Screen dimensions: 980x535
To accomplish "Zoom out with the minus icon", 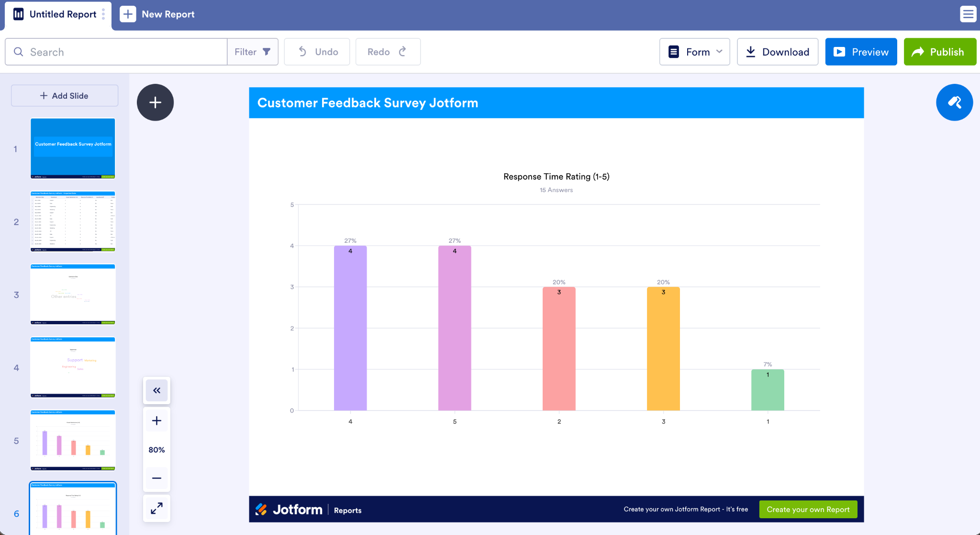I will (156, 478).
